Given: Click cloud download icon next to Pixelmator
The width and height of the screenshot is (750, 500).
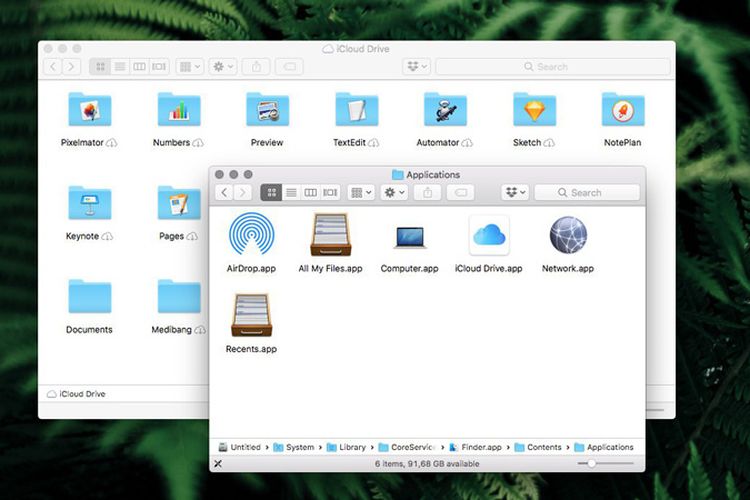Looking at the screenshot, I should click(x=111, y=143).
